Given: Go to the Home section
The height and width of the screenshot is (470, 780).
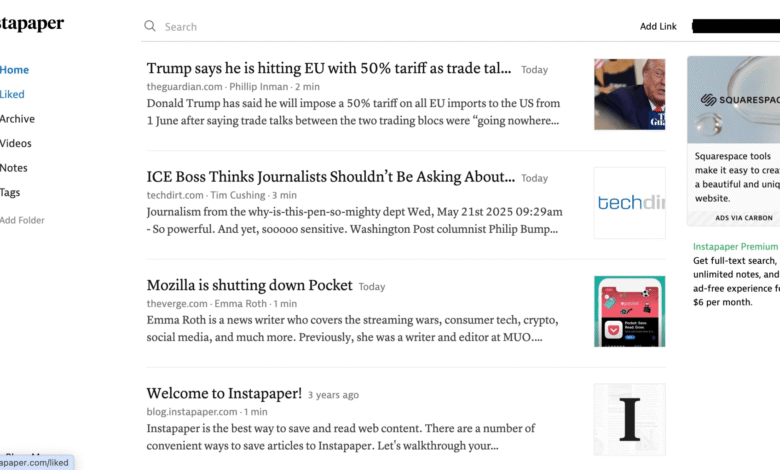Looking at the screenshot, I should point(14,70).
